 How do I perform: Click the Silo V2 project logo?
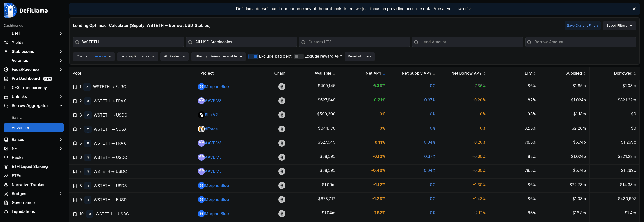201,115
